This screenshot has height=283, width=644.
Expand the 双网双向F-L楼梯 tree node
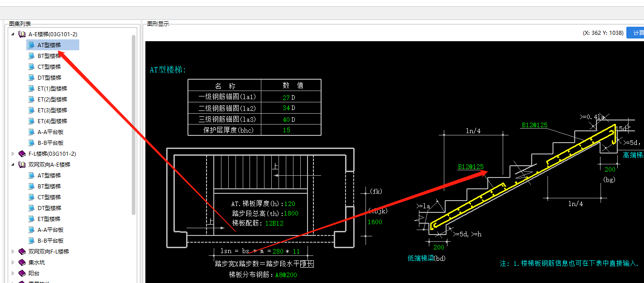13,251
